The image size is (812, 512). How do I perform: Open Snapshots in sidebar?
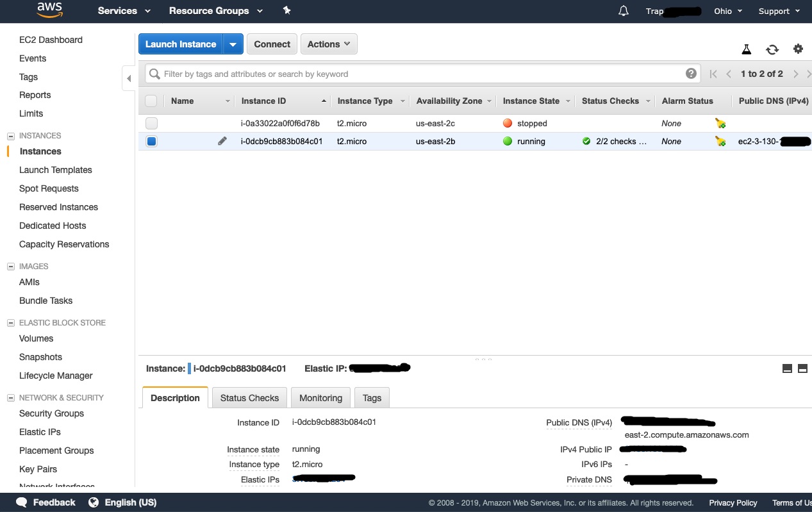[x=40, y=357]
